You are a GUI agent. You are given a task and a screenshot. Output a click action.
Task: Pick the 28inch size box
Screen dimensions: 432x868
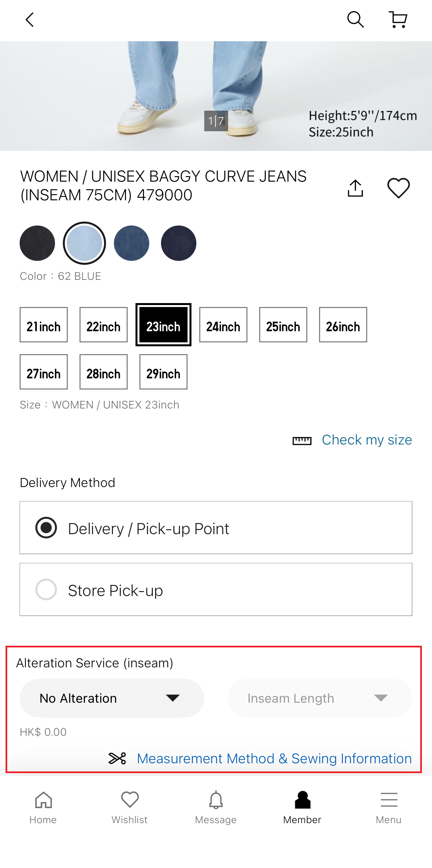click(x=103, y=372)
